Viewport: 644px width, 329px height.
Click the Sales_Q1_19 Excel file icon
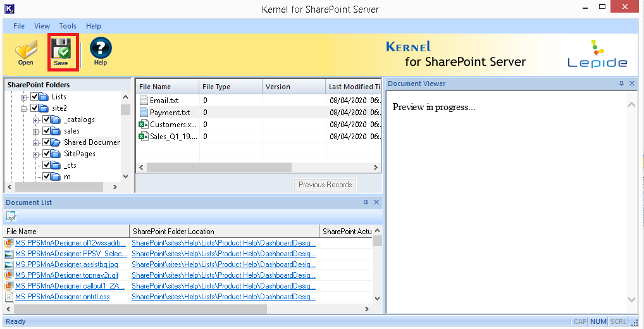tap(144, 137)
